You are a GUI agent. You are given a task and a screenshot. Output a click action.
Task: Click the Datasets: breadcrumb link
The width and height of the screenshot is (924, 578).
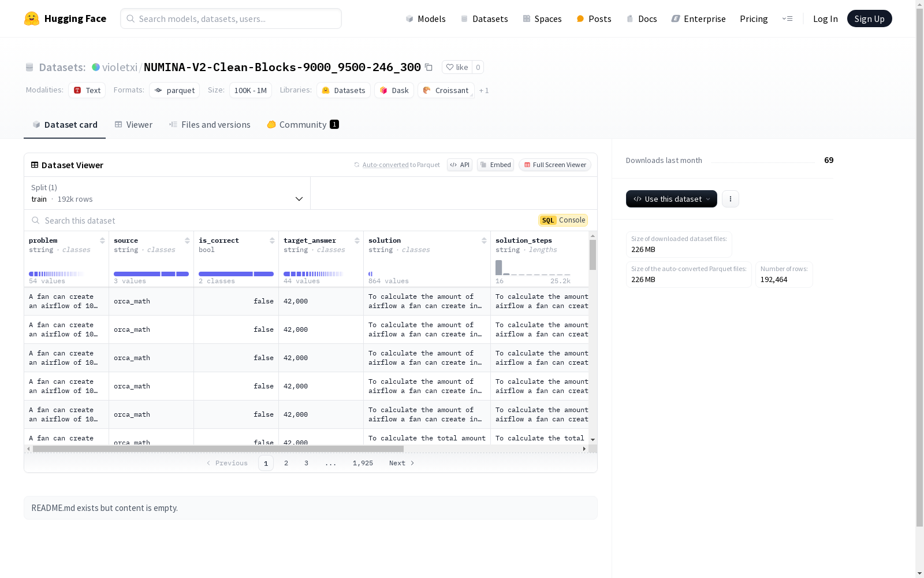point(62,67)
